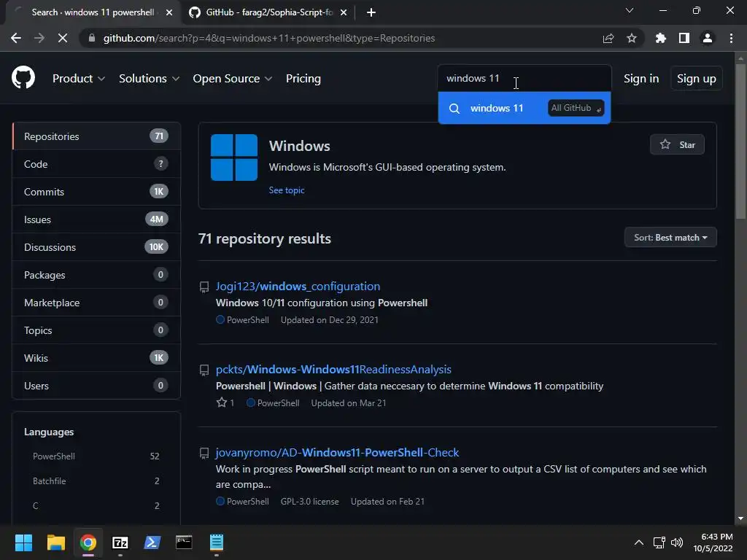Click the Sign up button

tap(697, 79)
